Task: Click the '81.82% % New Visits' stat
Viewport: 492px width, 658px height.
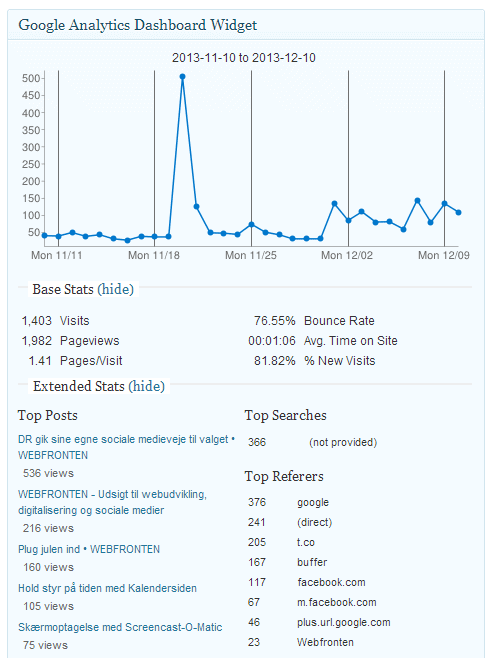Action: click(314, 361)
